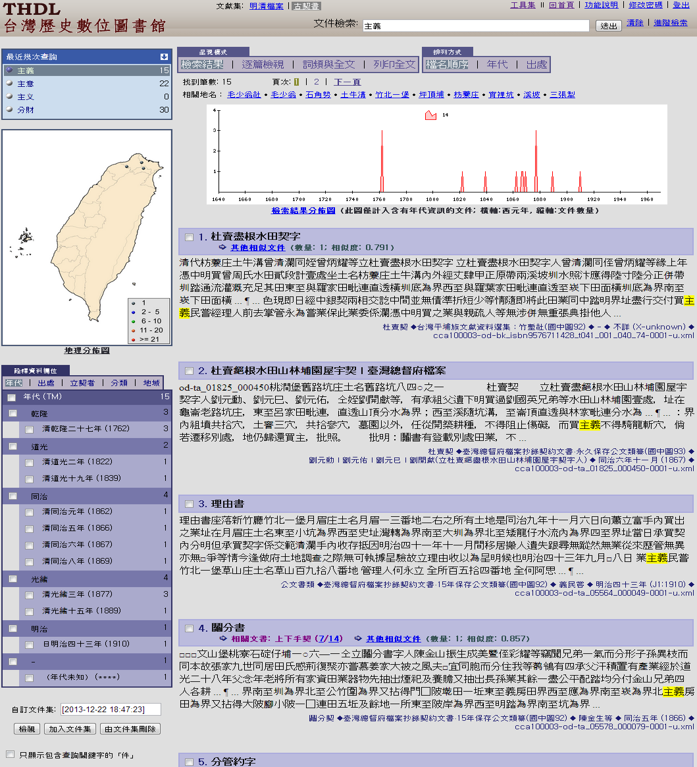
Task: Sort results by 出處
Action: (x=537, y=65)
